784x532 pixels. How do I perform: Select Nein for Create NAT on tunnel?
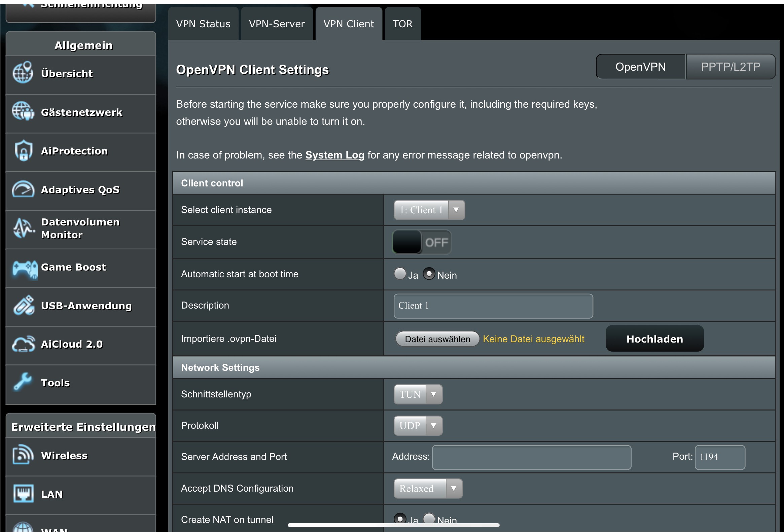(x=429, y=518)
